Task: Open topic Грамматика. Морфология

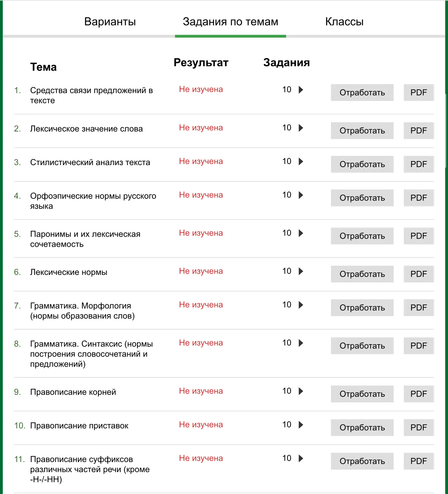Action: pos(82,311)
